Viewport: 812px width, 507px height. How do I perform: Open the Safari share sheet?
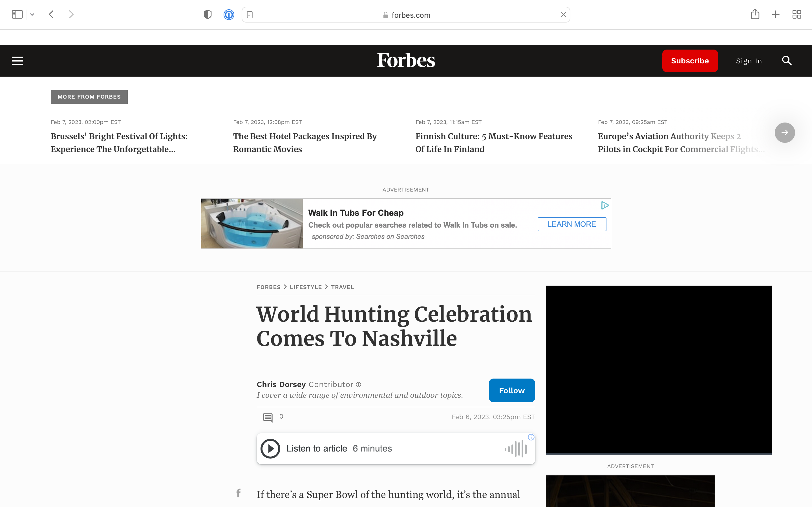[x=755, y=14]
